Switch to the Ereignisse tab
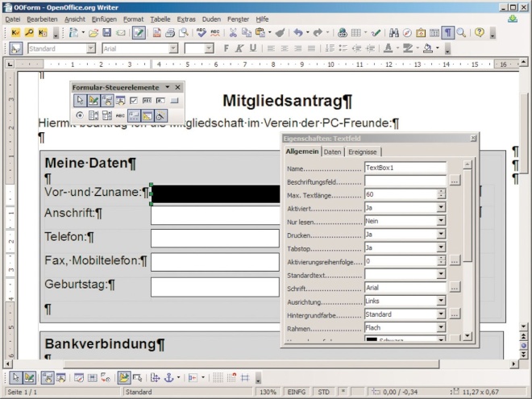This screenshot has height=399, width=532. 363,152
